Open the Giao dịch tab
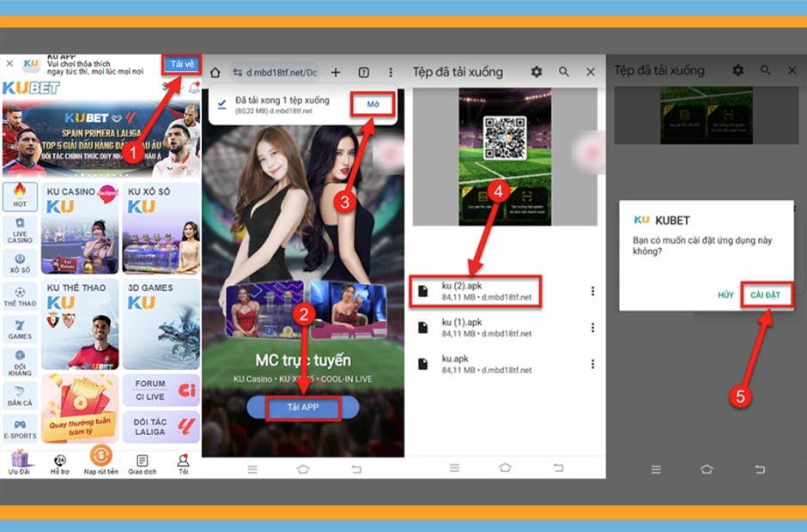 [142, 464]
